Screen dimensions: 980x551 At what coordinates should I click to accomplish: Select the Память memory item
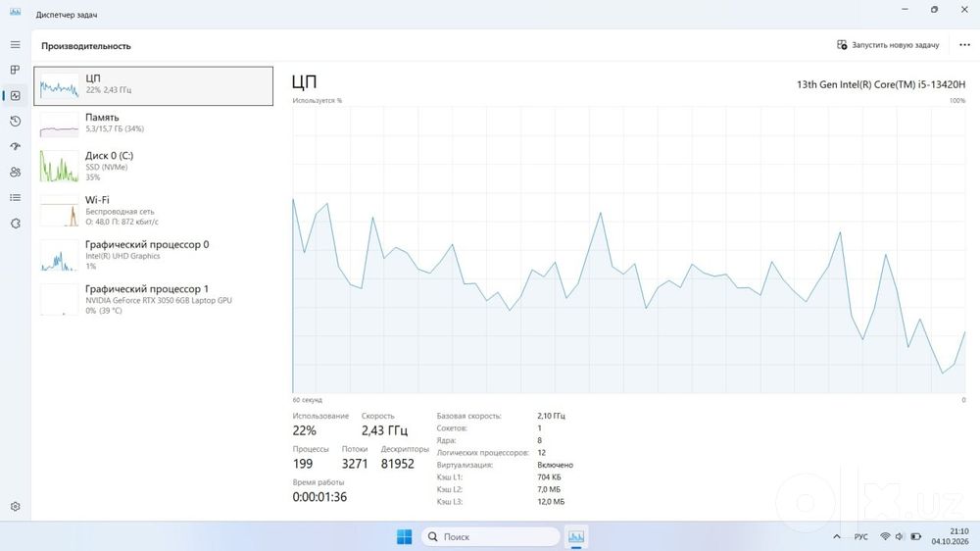[153, 124]
